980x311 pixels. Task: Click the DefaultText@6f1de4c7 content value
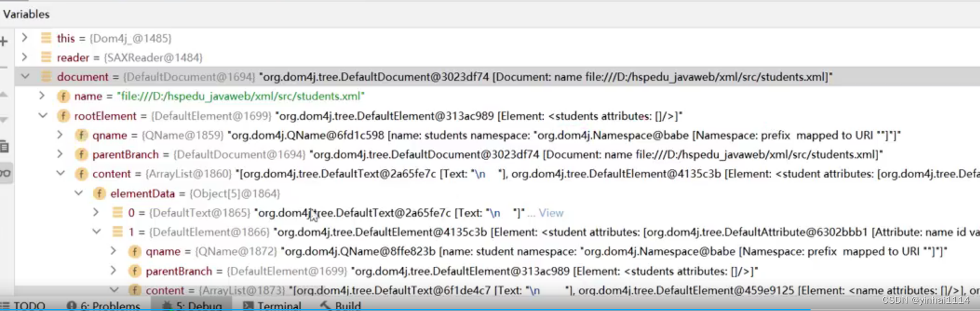tap(634, 290)
